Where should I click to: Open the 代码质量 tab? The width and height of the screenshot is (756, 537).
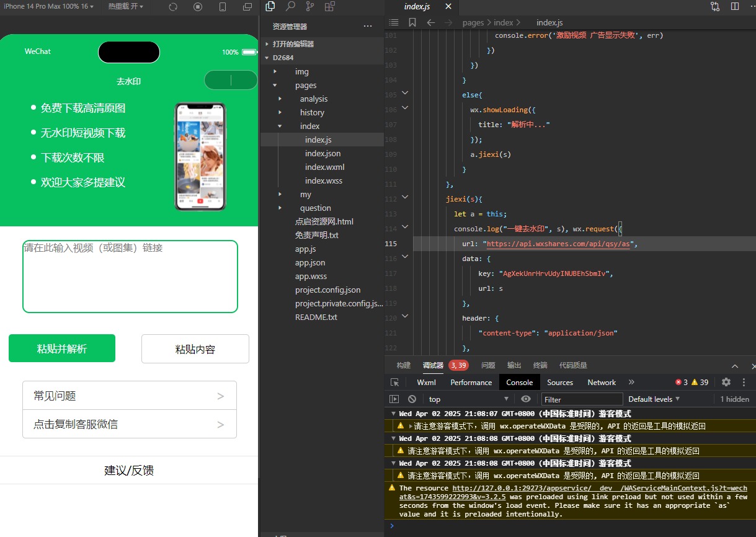pos(573,366)
